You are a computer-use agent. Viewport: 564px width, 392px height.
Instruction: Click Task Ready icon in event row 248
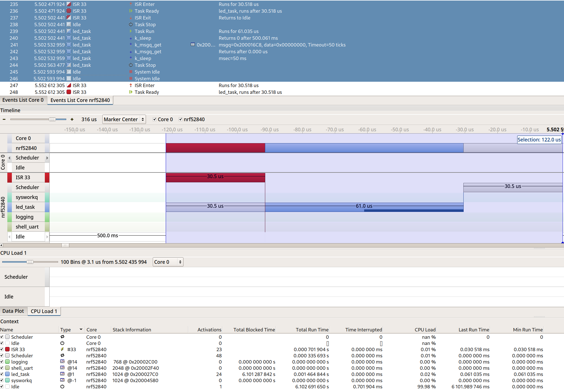[131, 92]
